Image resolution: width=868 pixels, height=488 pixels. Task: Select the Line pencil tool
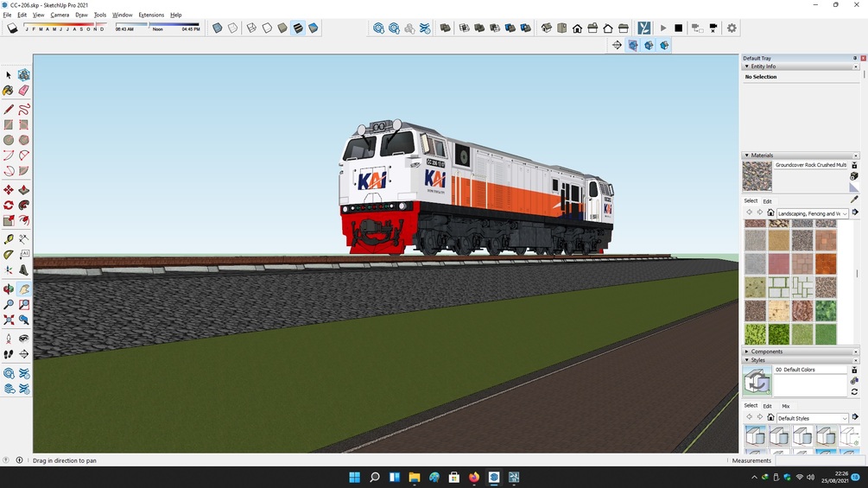click(9, 109)
